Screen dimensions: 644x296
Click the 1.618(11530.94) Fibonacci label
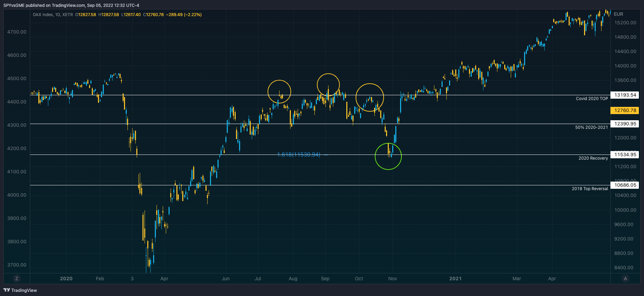click(x=299, y=155)
